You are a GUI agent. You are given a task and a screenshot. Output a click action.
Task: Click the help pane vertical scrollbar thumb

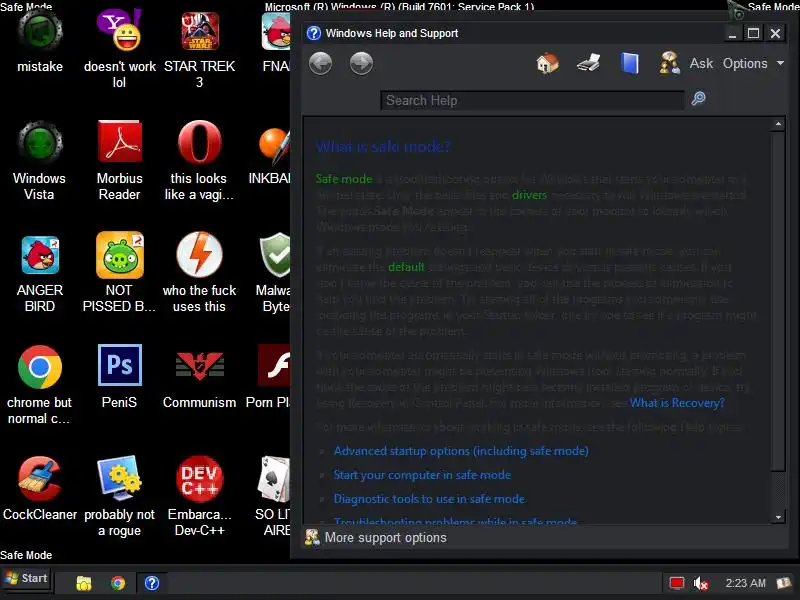[x=778, y=301]
